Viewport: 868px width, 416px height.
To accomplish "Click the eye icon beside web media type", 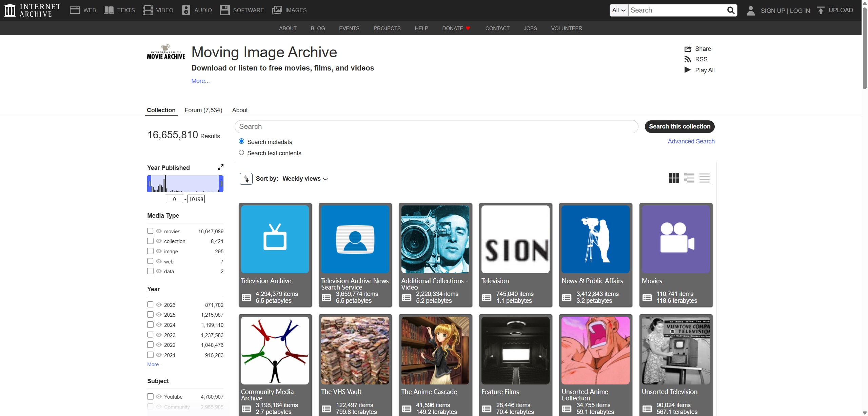I will (159, 261).
